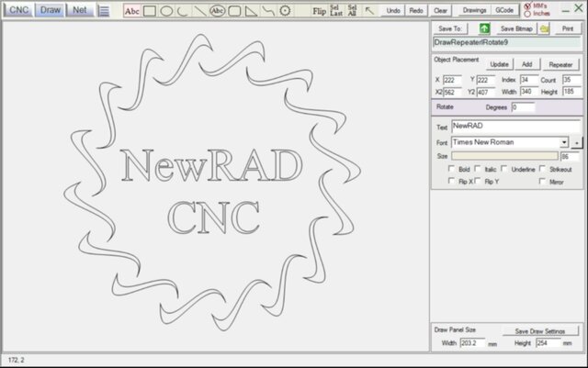Clear the drawing with Clear button
Image resolution: width=588 pixels, height=368 pixels.
coord(440,11)
